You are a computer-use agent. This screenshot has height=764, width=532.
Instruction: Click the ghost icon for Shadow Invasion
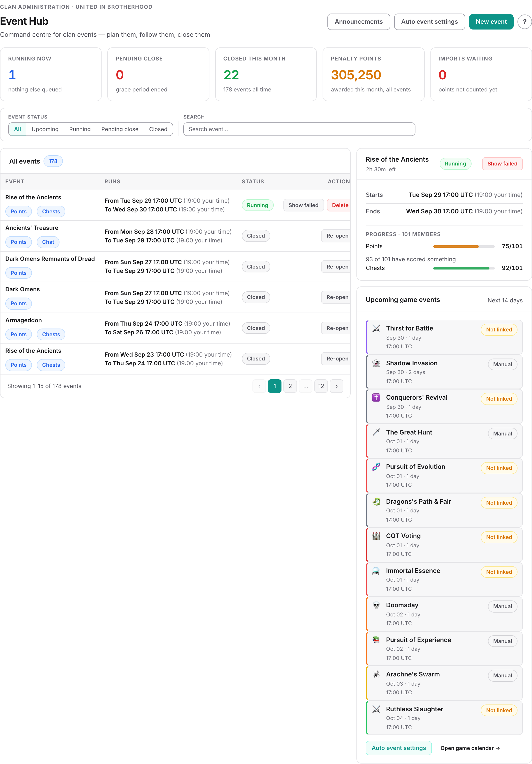376,363
